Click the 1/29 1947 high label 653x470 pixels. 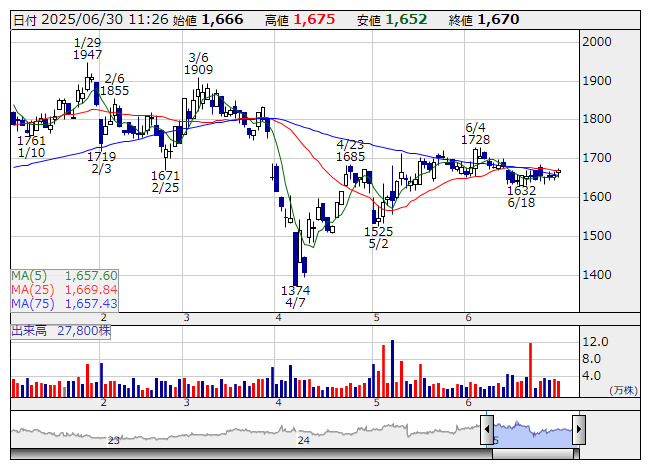(x=87, y=48)
